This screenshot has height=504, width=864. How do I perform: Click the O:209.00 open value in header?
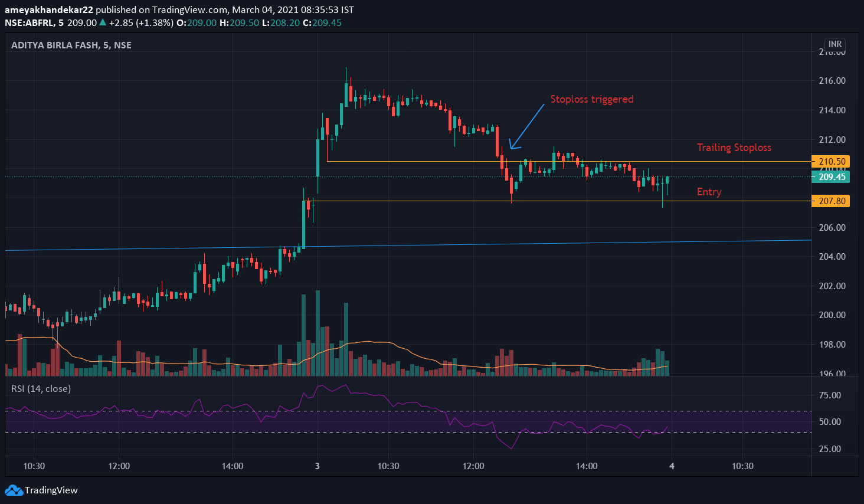[x=196, y=22]
